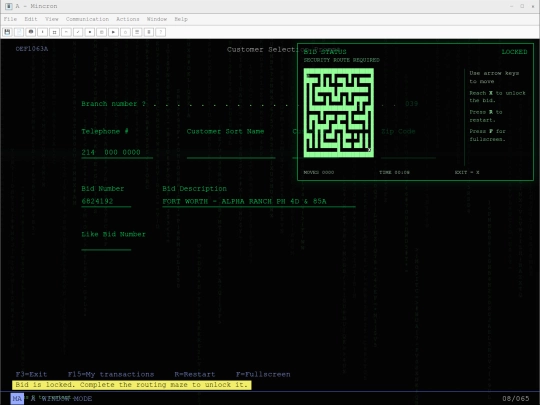The height and width of the screenshot is (405, 540).
Task: Click the Branch number ? label
Action: pos(113,104)
